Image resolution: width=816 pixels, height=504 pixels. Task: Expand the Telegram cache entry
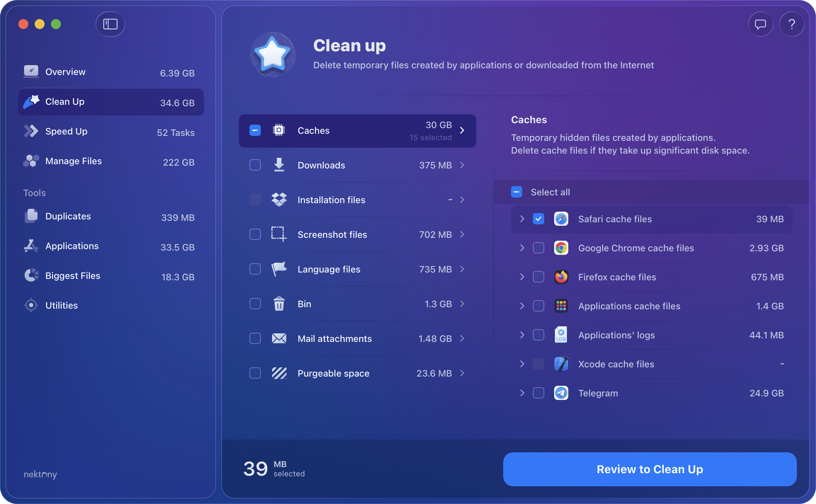[522, 393]
